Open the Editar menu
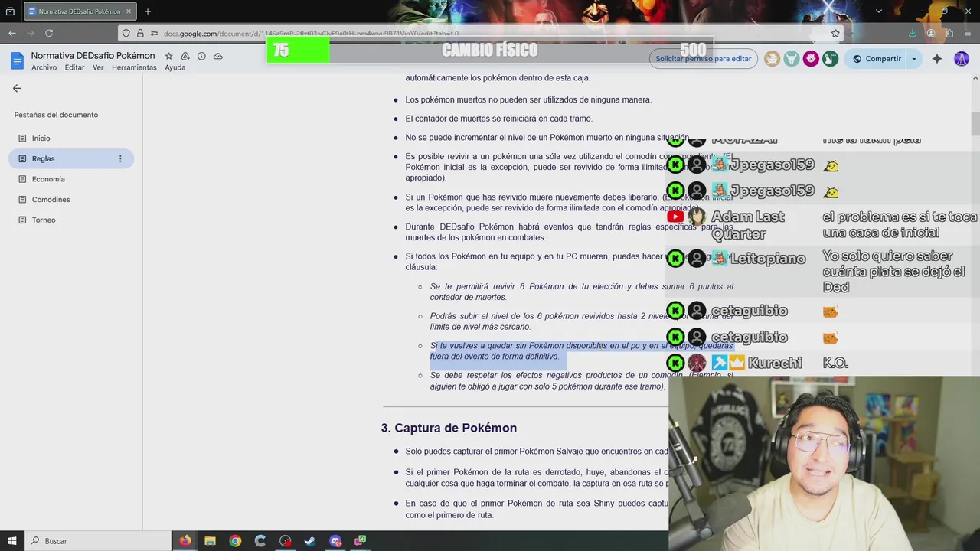The width and height of the screenshot is (980, 551). (x=75, y=67)
